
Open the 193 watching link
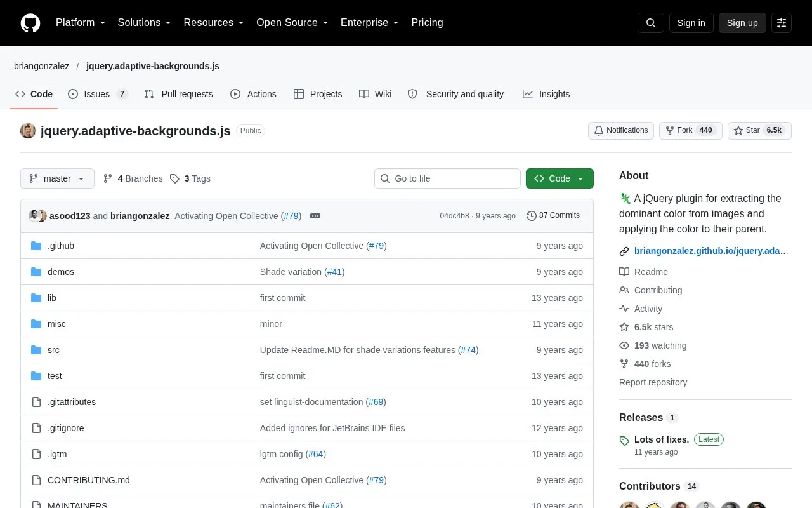pos(653,345)
